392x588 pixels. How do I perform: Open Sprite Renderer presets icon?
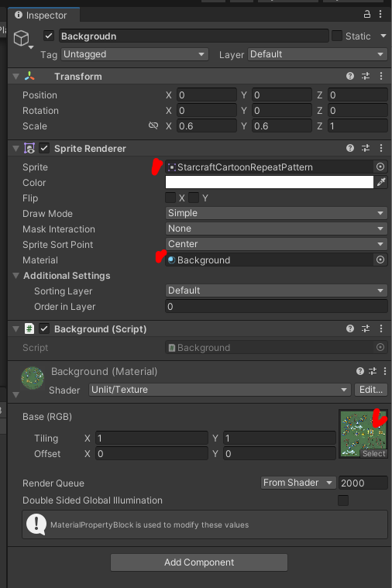click(366, 148)
